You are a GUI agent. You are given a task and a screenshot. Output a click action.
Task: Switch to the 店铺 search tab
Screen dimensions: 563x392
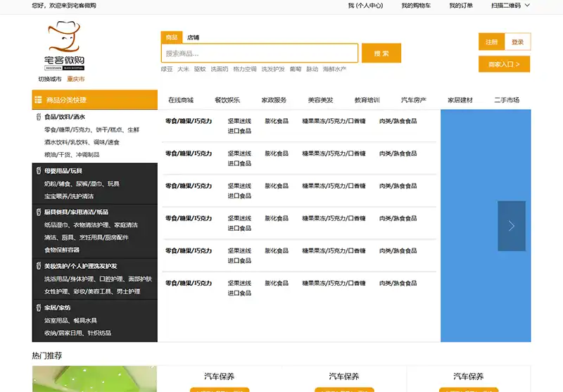pyautogui.click(x=193, y=37)
